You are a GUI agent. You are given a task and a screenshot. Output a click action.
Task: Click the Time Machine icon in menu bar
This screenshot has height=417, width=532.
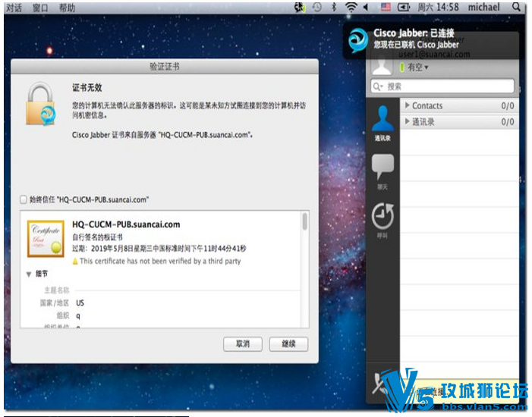317,7
